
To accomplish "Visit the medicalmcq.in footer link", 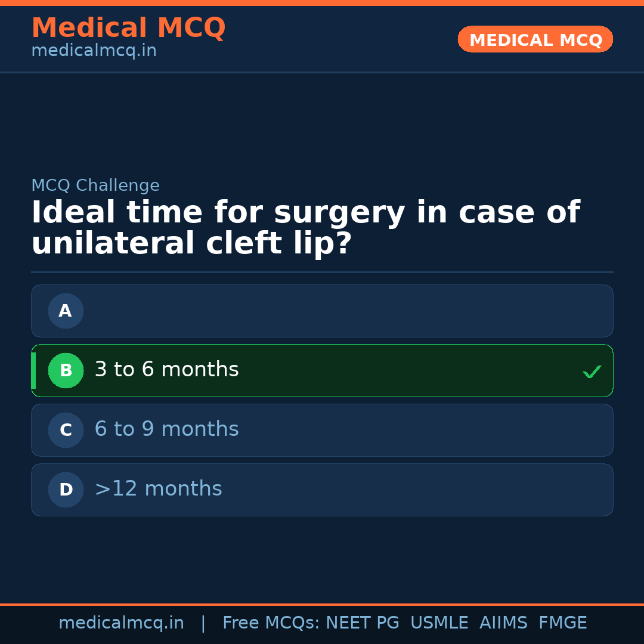I will pos(122,622).
